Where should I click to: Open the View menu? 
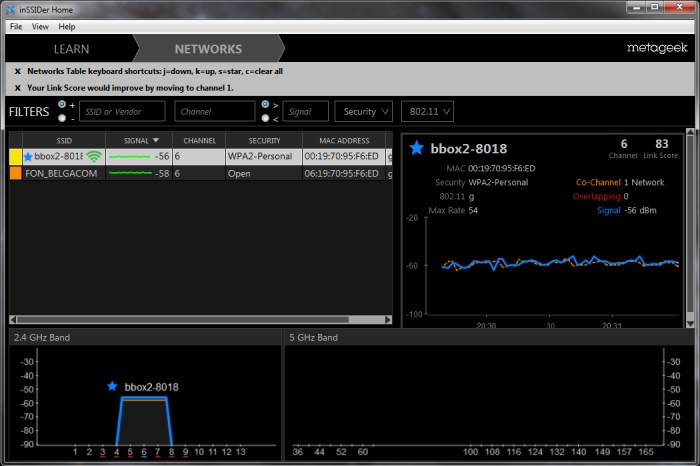click(40, 26)
